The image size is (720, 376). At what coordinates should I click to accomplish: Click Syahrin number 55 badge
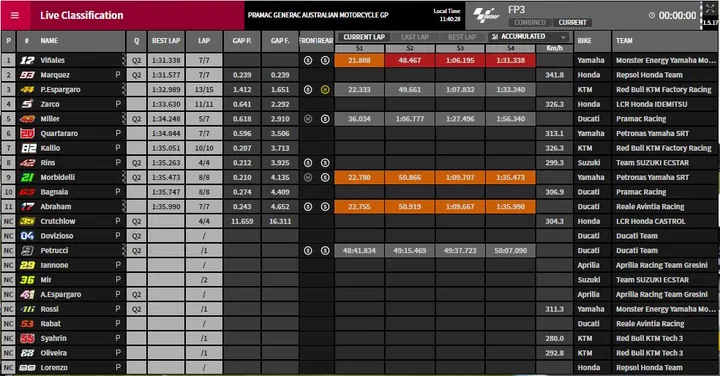(27, 338)
